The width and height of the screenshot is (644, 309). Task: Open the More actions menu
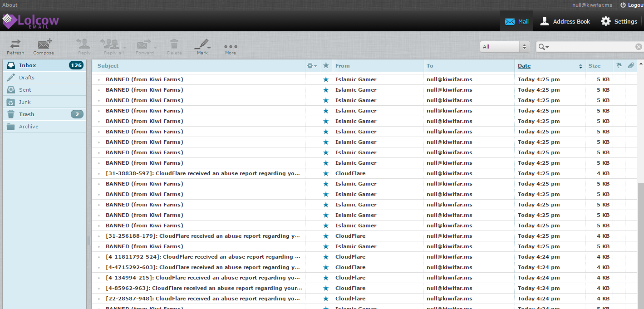click(231, 47)
